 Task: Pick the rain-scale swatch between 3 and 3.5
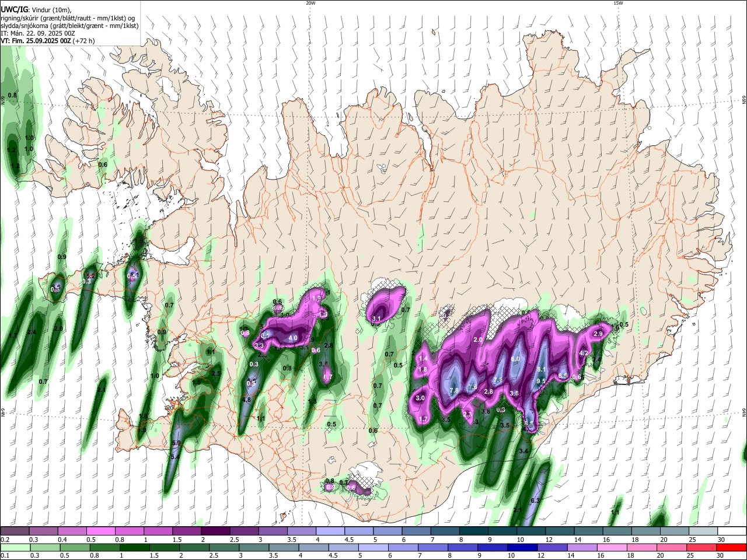tap(254, 548)
